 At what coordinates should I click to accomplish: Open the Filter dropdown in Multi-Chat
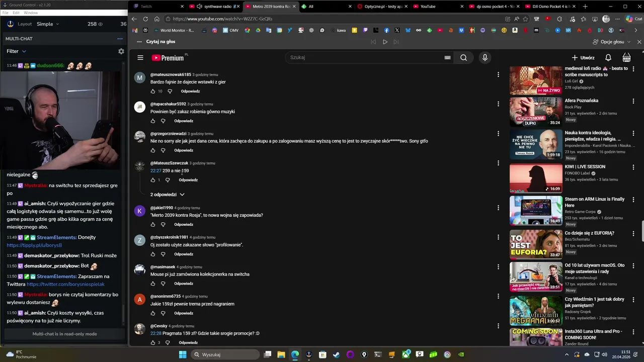click(x=16, y=51)
